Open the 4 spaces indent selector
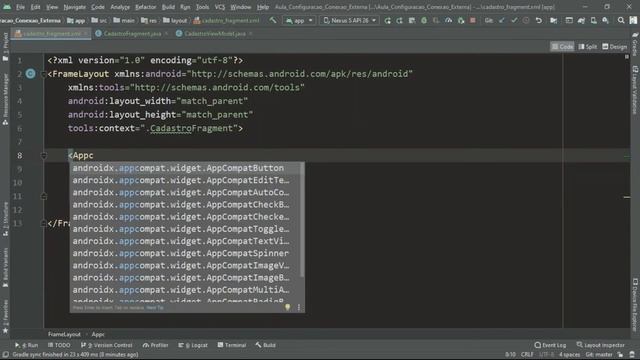The width and height of the screenshot is (640, 360). click(569, 354)
